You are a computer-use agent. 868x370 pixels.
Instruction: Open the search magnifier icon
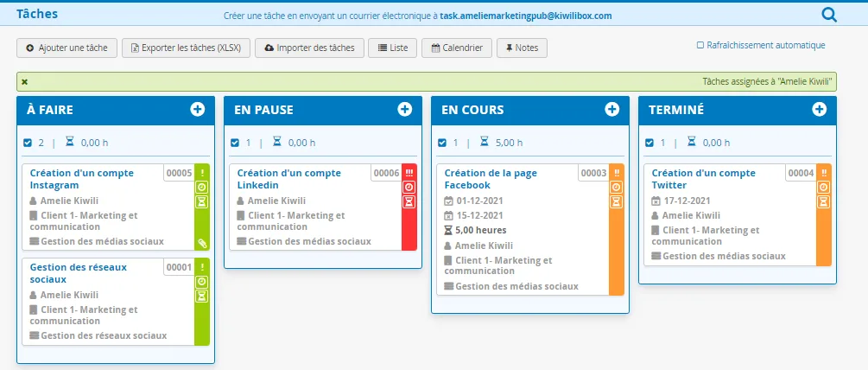tap(828, 15)
